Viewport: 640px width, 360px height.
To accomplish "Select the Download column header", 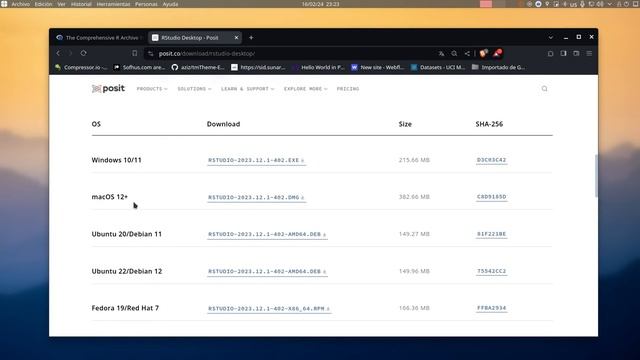I will coord(223,124).
